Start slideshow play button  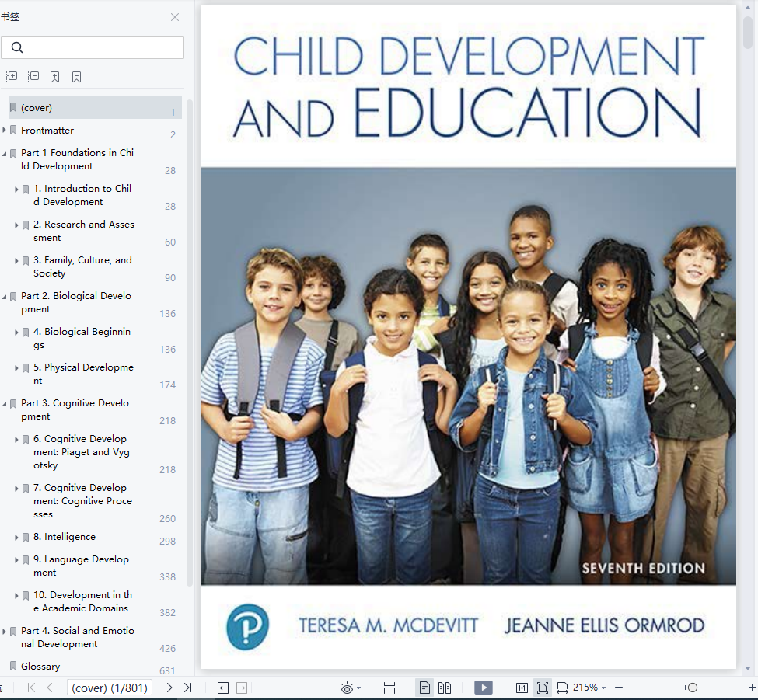tap(484, 688)
